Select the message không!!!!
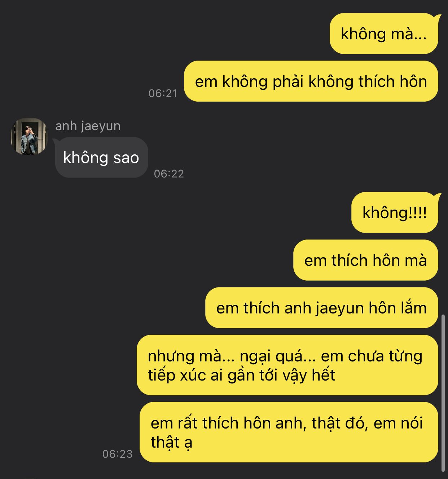Image resolution: width=448 pixels, height=479 pixels. click(x=395, y=212)
